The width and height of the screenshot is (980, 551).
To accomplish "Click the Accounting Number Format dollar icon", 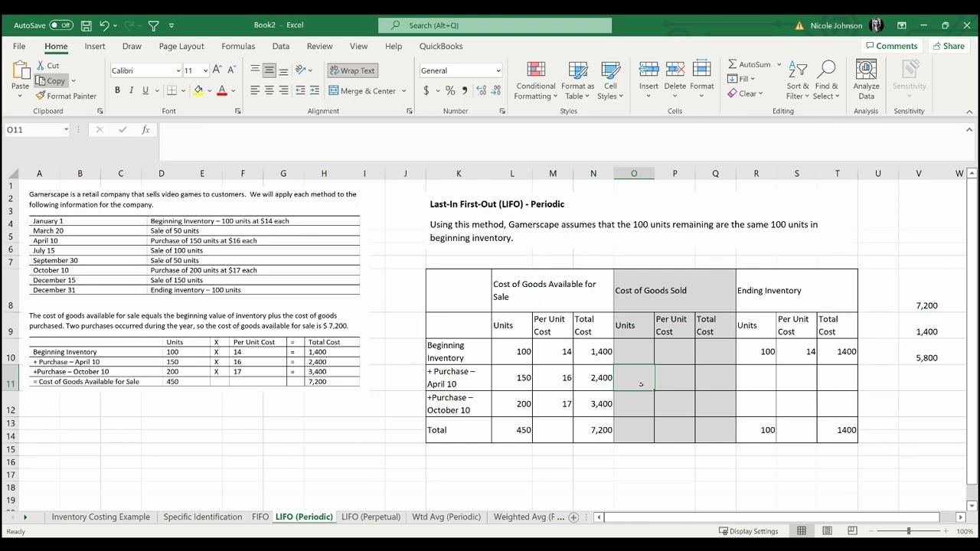I will pos(426,90).
